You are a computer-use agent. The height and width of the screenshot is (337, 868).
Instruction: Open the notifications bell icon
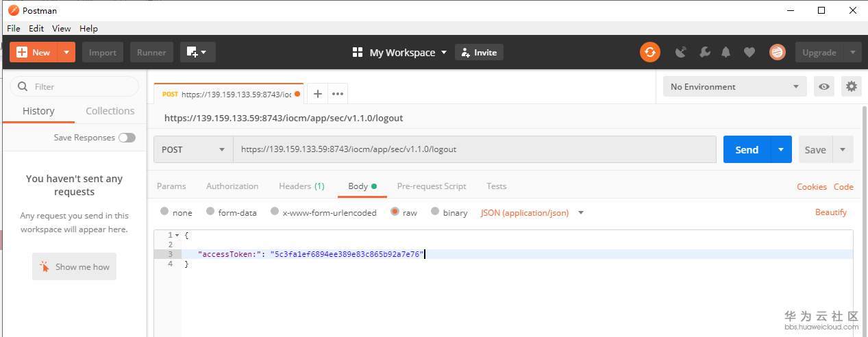click(x=726, y=52)
